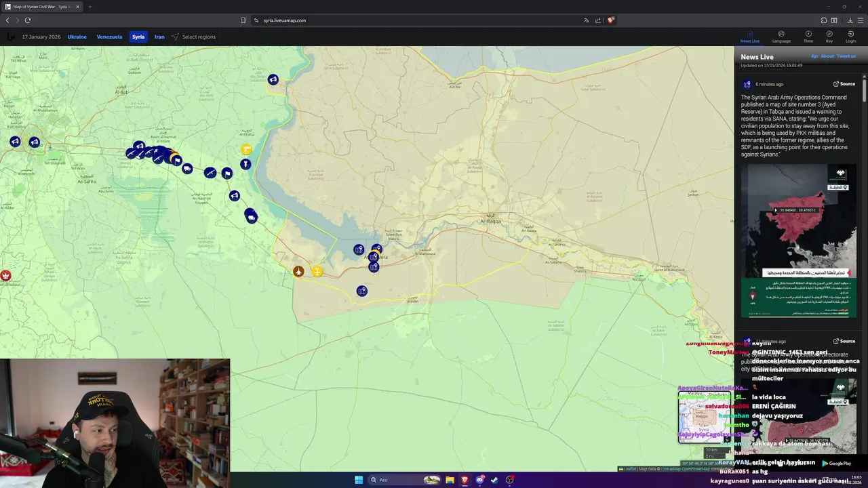Open the map Key legend
Image resolution: width=868 pixels, height=488 pixels.
pos(829,37)
